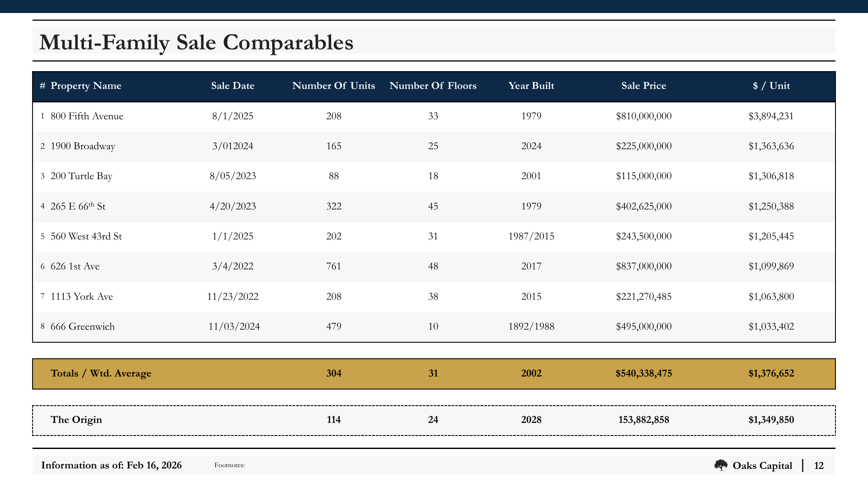Click The Origin year built 2028

pos(531,420)
